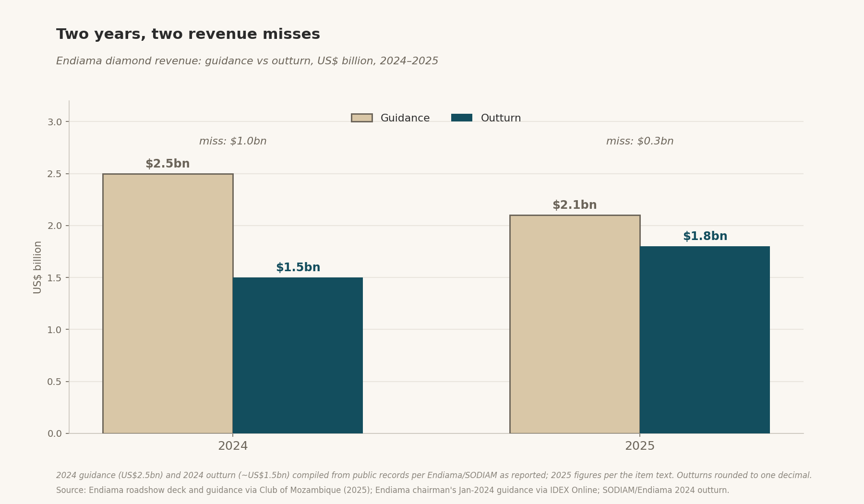The width and height of the screenshot is (864, 504).
Task: Click the $2.1bn bar label
Action: click(x=575, y=205)
